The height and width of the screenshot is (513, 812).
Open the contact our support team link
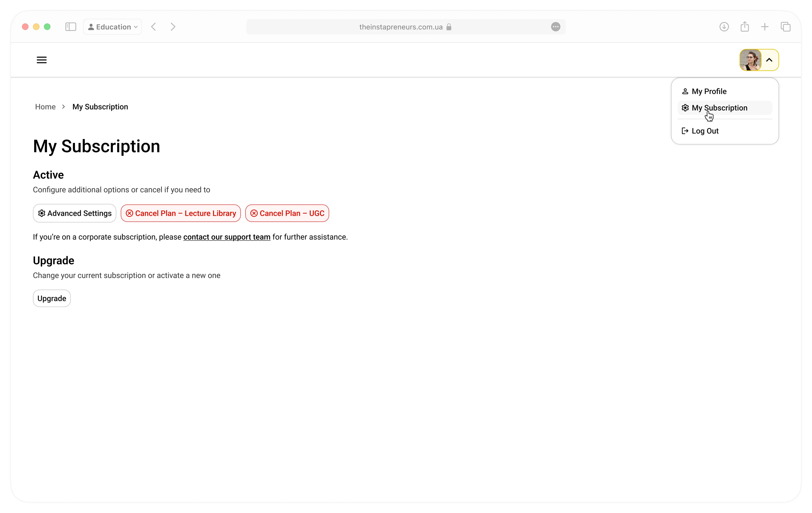coord(227,237)
